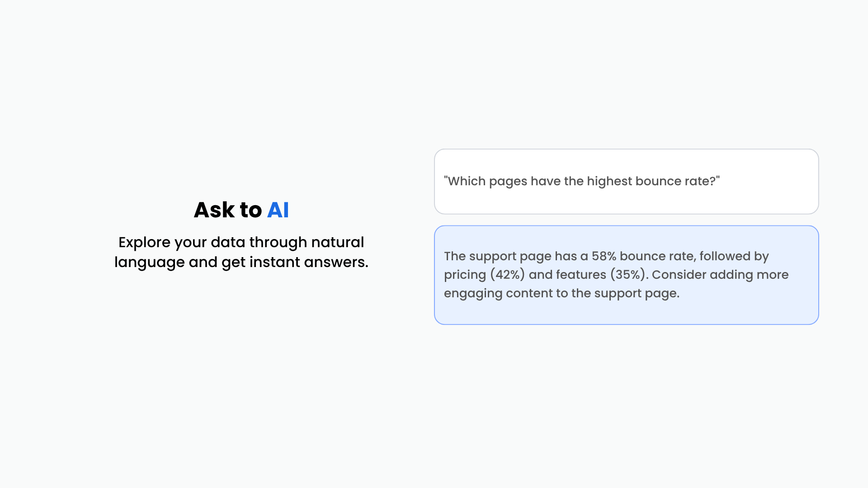The height and width of the screenshot is (488, 868).
Task: Click "Which pages" at question start
Action: (487, 181)
